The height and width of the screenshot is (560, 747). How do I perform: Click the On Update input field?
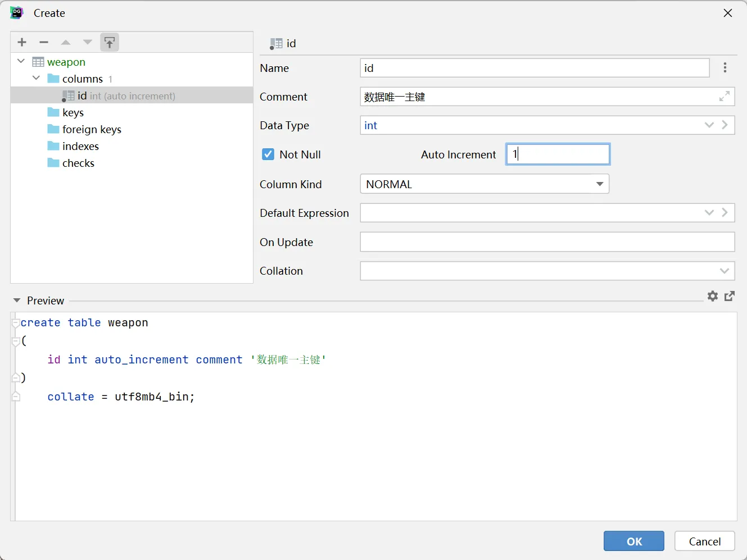(x=547, y=242)
